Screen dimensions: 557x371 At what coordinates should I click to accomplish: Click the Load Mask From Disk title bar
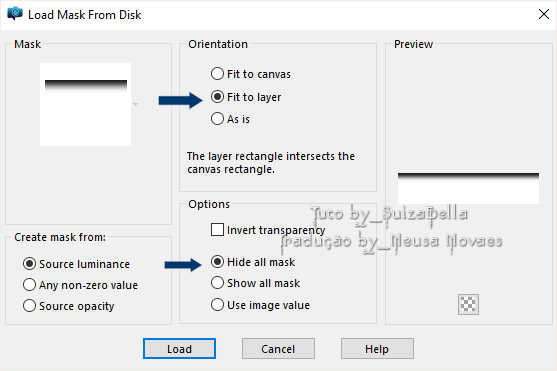point(278,15)
